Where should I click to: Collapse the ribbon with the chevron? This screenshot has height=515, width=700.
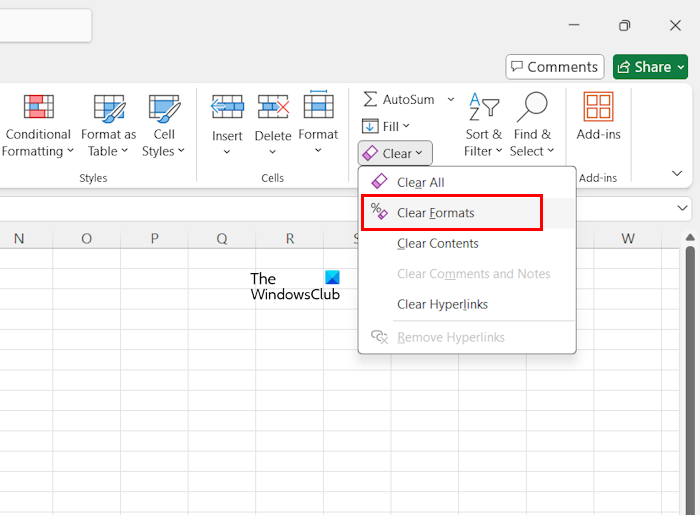coord(677,173)
